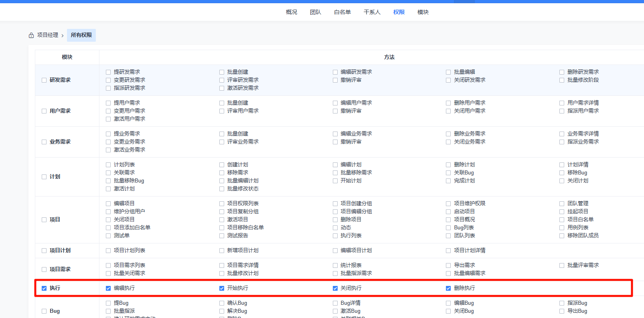Switch to the 团队 tab
The height and width of the screenshot is (318, 644).
[315, 12]
